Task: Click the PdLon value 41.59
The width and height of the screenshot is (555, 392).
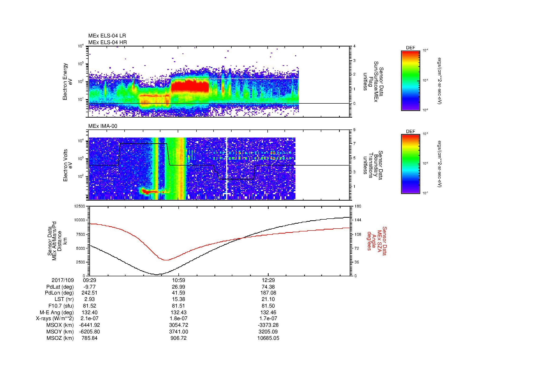Action: [178, 293]
